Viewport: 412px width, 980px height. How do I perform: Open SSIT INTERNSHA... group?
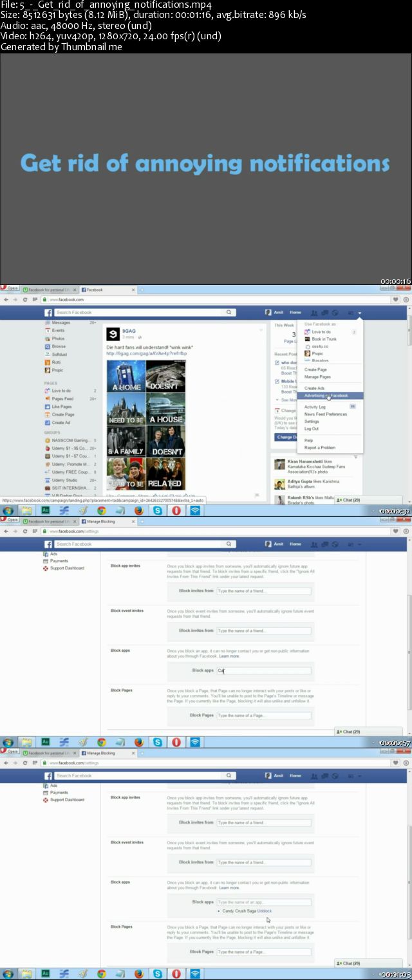71,488
